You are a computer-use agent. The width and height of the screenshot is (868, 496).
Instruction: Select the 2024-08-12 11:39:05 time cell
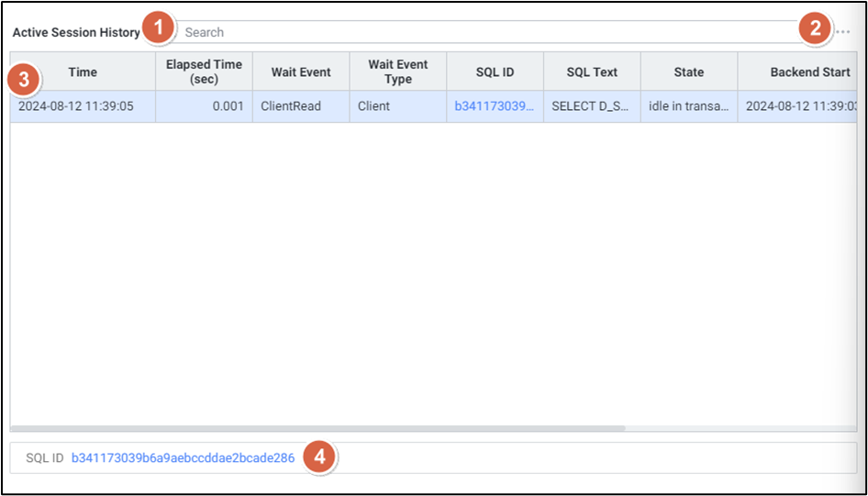click(x=76, y=106)
